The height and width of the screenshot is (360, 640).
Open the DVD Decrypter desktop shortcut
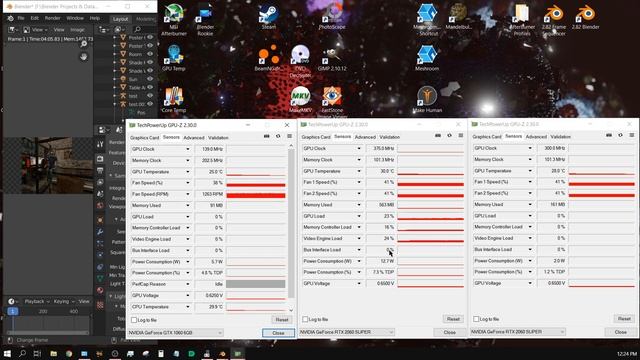tap(300, 61)
